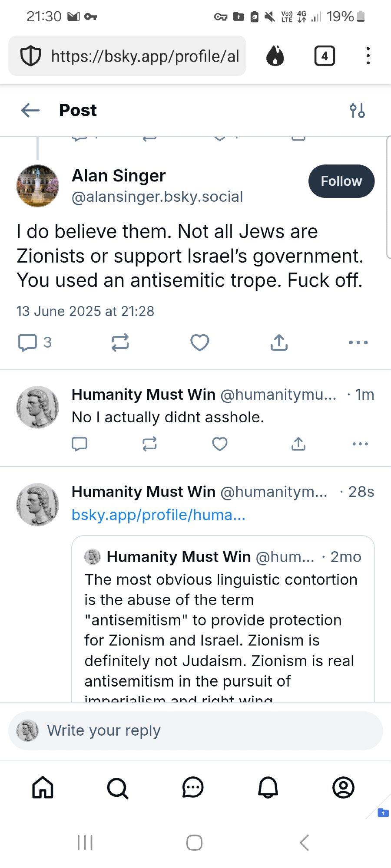This screenshot has width=391, height=868.
Task: Go to the Home tab
Action: (x=43, y=787)
